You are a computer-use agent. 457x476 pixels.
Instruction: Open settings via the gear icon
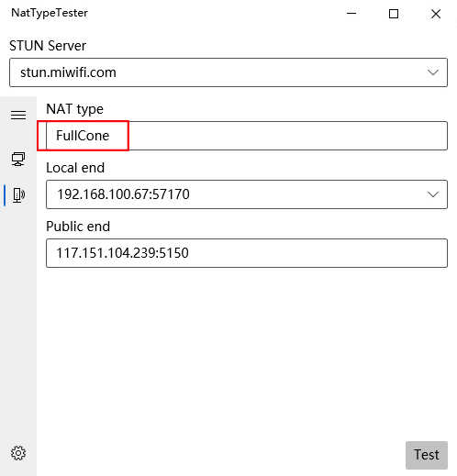pos(18,453)
